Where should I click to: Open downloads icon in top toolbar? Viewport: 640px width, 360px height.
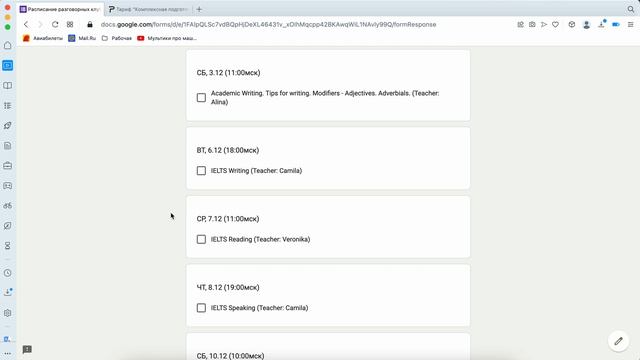[x=602, y=24]
